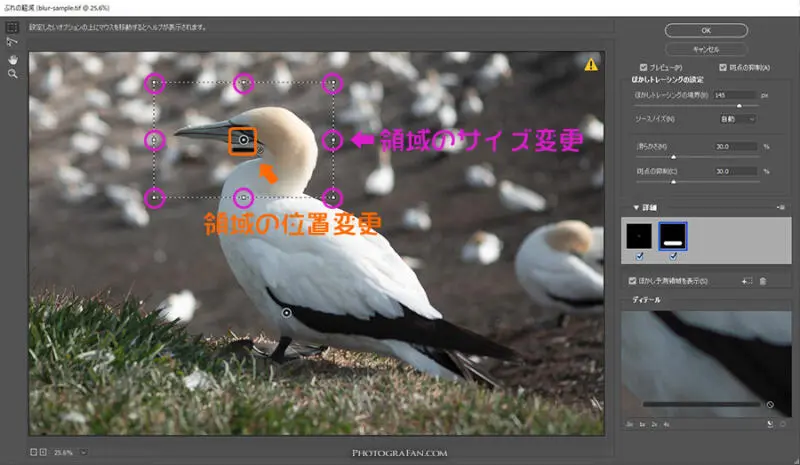Click the blur trace bounds field showing 145
800x465 pixels.
735,95
